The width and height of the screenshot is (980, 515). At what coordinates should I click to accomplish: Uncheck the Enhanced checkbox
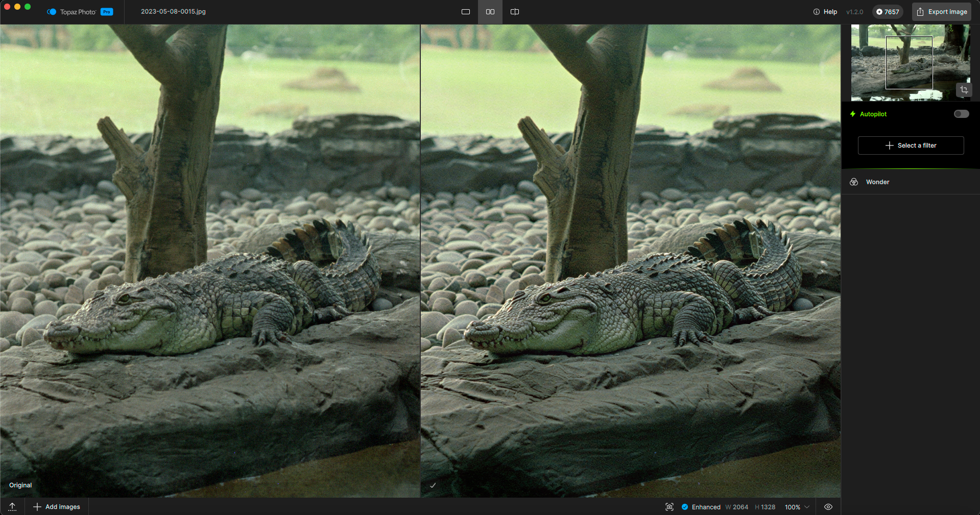click(685, 507)
